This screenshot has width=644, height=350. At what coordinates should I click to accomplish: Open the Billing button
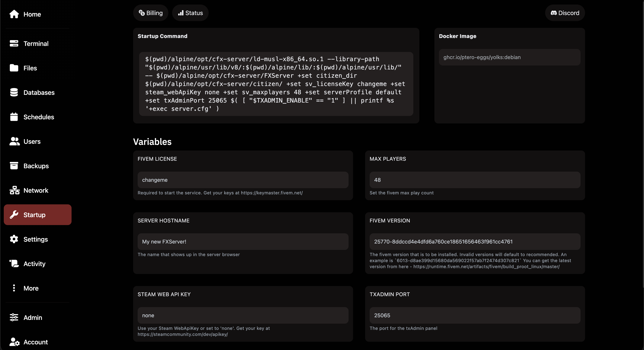151,13
